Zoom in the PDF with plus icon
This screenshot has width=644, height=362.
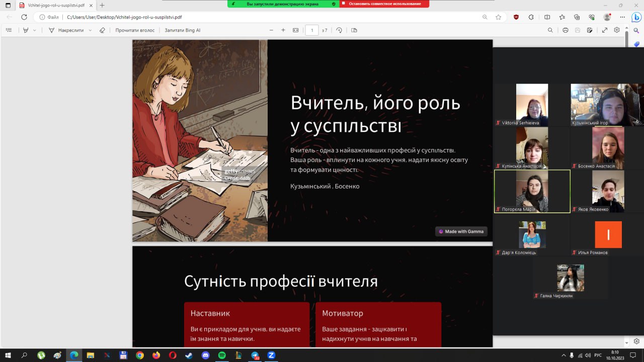point(283,30)
